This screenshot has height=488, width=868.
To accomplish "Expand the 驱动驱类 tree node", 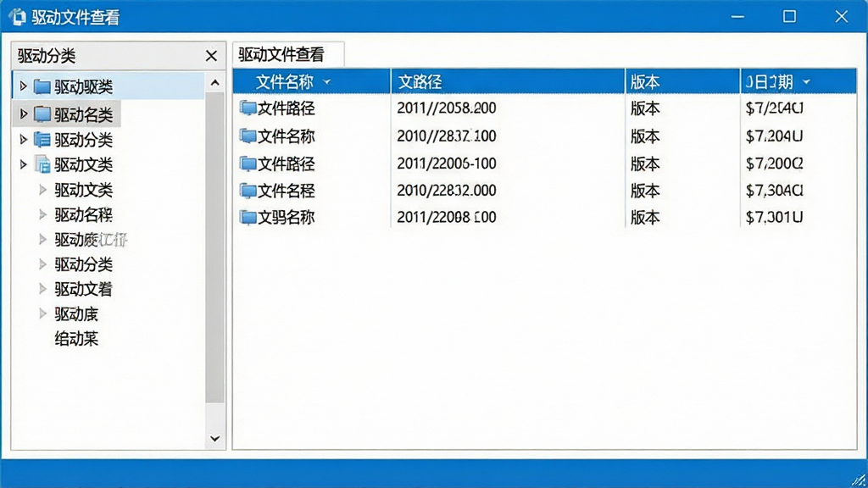I will pos(23,86).
